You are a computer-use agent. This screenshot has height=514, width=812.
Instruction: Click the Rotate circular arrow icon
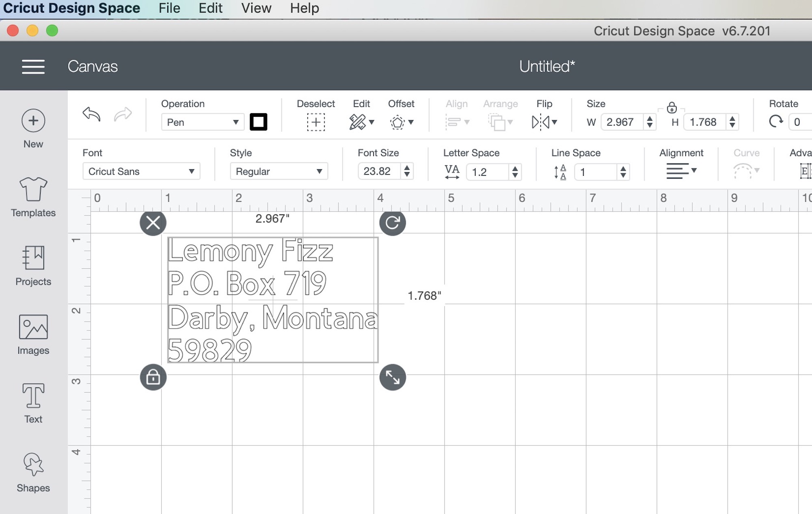[776, 121]
